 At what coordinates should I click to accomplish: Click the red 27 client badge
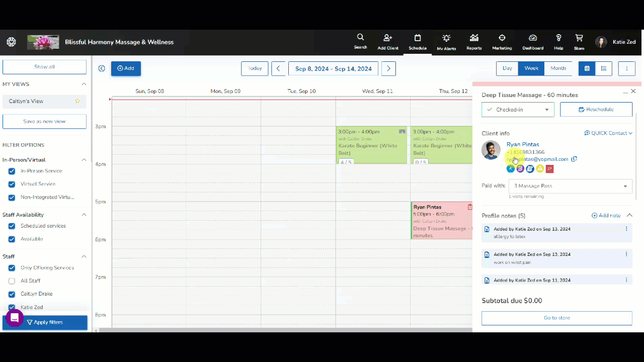click(x=549, y=169)
